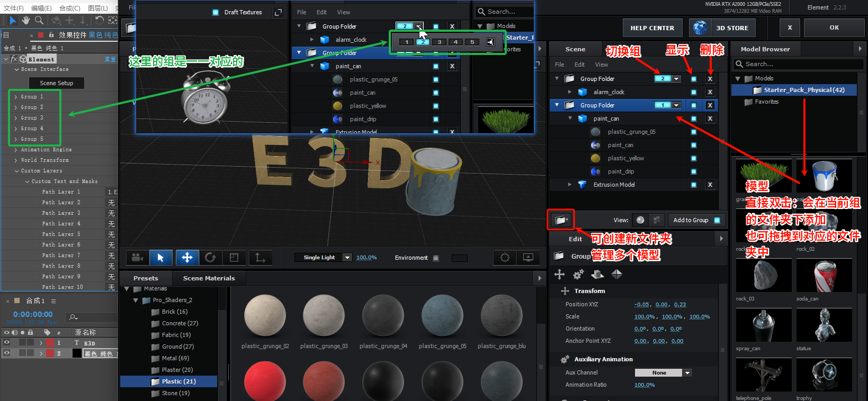This screenshot has height=401, width=868.
Task: Adjust light intensity 100.0% value
Action: (366, 258)
